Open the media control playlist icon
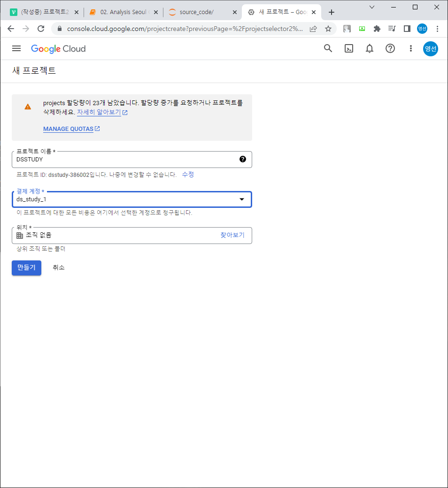This screenshot has width=448, height=488. pos(392,29)
